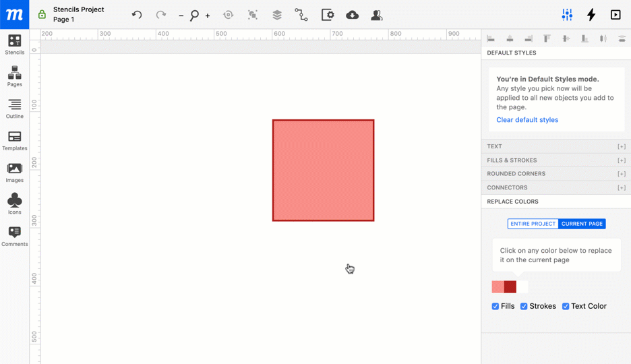Click the Default Styles header
The image size is (631, 364).
556,53
